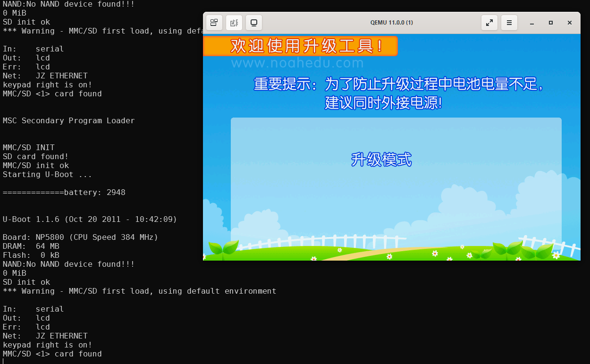The height and width of the screenshot is (364, 590).
Task: Click the 重要提示 warning line in QEMU display
Action: pos(399,84)
